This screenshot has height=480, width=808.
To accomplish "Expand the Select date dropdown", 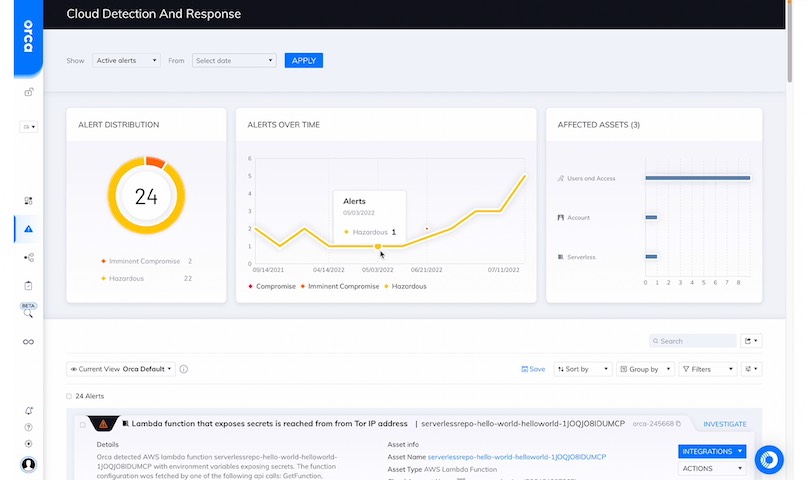I will click(233, 61).
